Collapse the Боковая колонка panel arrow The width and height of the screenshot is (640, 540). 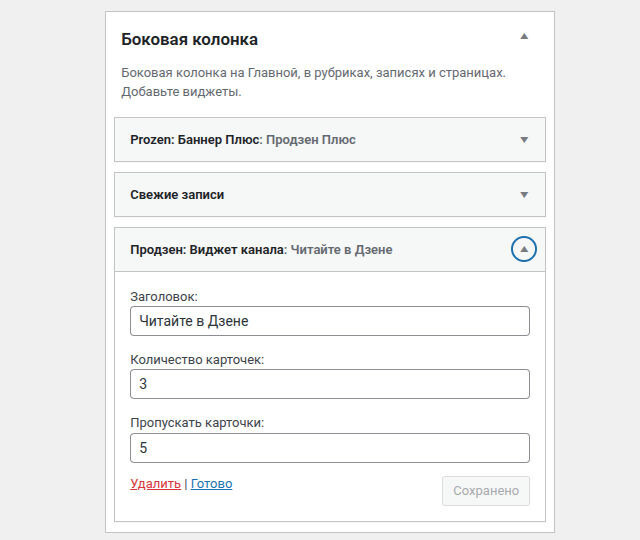pyautogui.click(x=524, y=36)
